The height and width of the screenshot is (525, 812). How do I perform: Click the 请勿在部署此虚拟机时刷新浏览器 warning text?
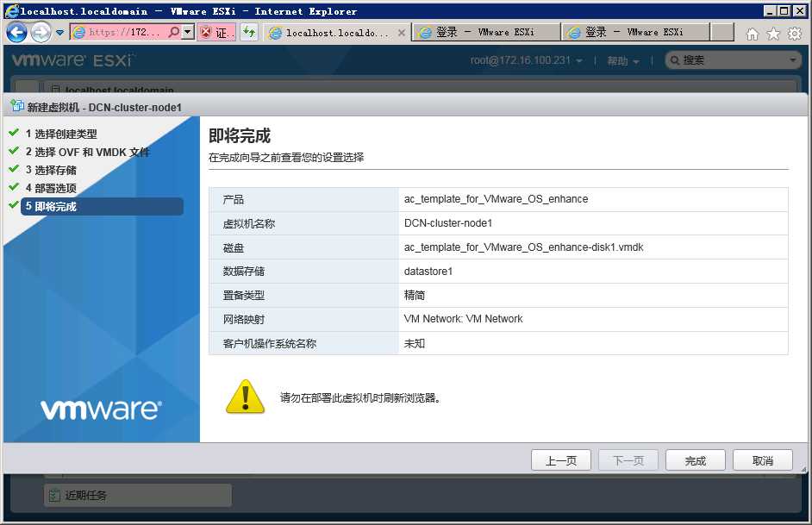click(360, 398)
